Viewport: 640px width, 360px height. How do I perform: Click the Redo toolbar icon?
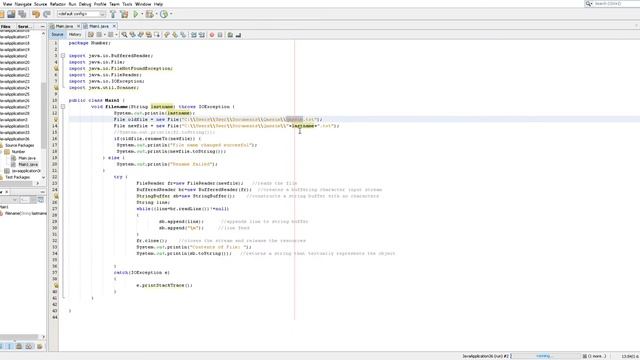coord(47,14)
